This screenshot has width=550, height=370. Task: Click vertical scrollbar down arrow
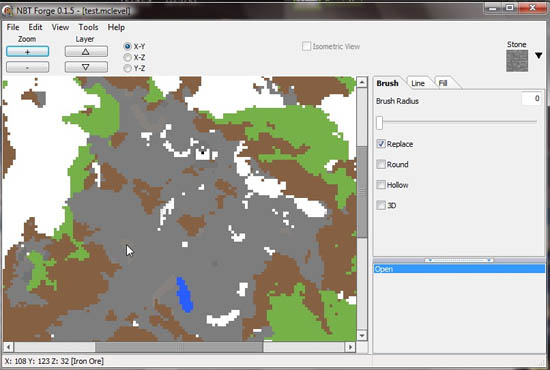coord(362,335)
